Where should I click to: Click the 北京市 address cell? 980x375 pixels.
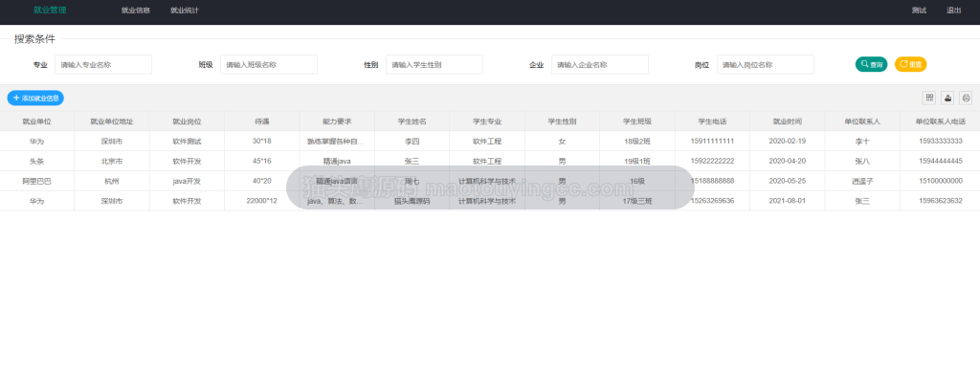pos(112,162)
